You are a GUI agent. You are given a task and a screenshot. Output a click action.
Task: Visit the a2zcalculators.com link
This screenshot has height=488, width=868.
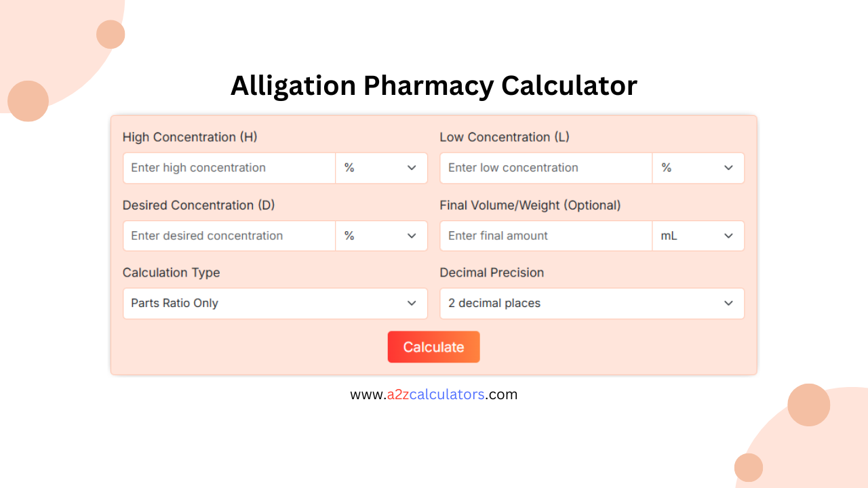point(433,394)
